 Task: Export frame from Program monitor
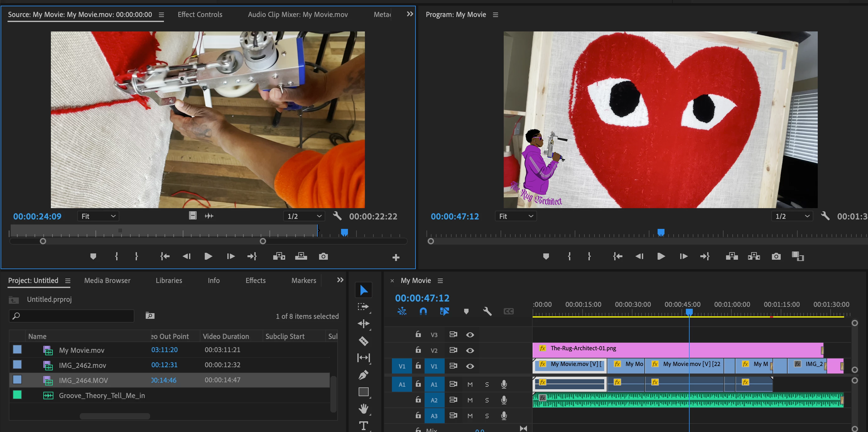click(x=776, y=257)
